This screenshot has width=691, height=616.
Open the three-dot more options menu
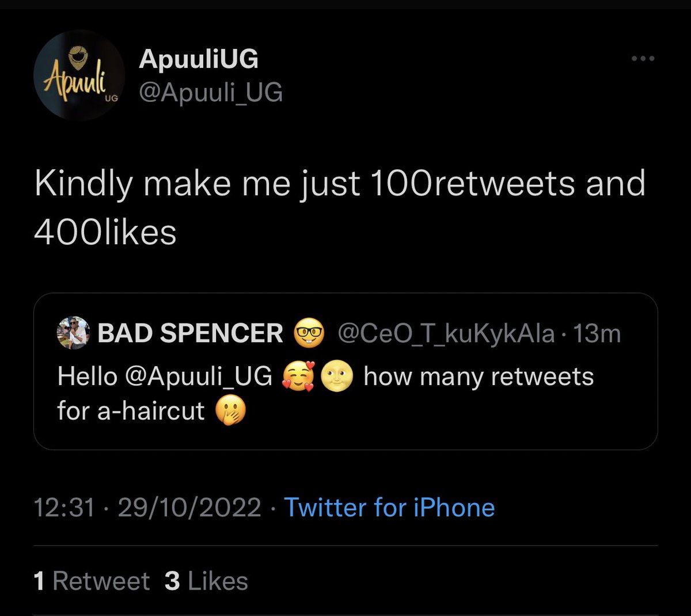(x=643, y=58)
